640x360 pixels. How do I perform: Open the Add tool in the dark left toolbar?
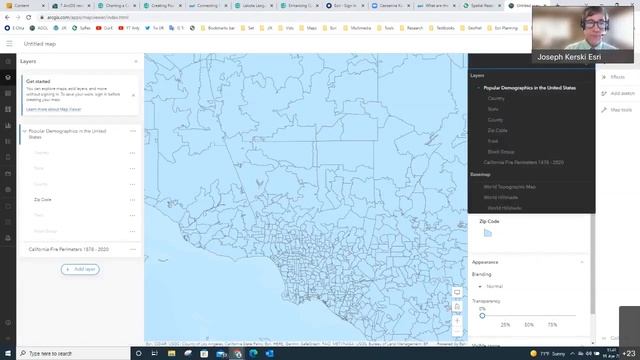[x=8, y=62]
